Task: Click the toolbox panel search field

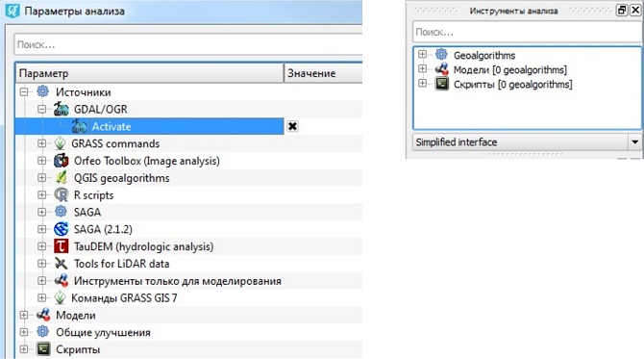Action: pos(527,32)
